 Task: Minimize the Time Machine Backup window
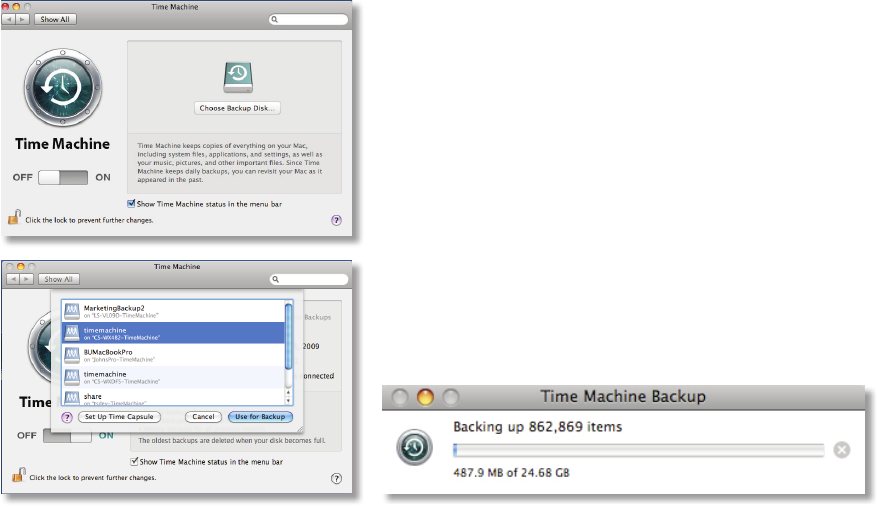426,397
